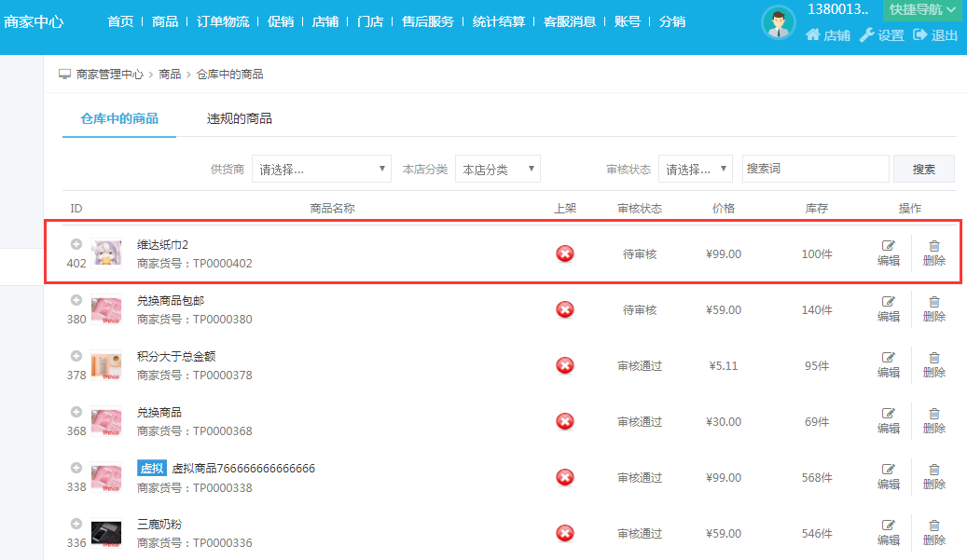Open the 快捷导航 quick navigation button

922,9
